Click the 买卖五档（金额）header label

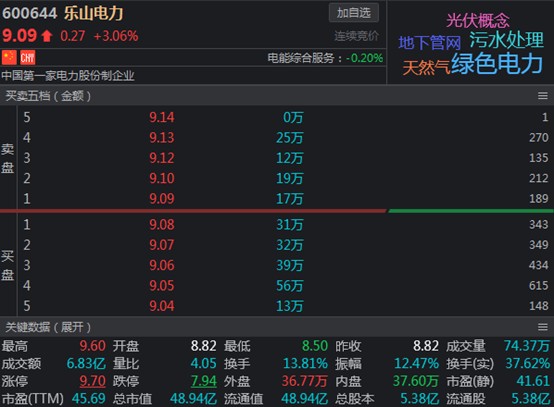click(x=48, y=96)
